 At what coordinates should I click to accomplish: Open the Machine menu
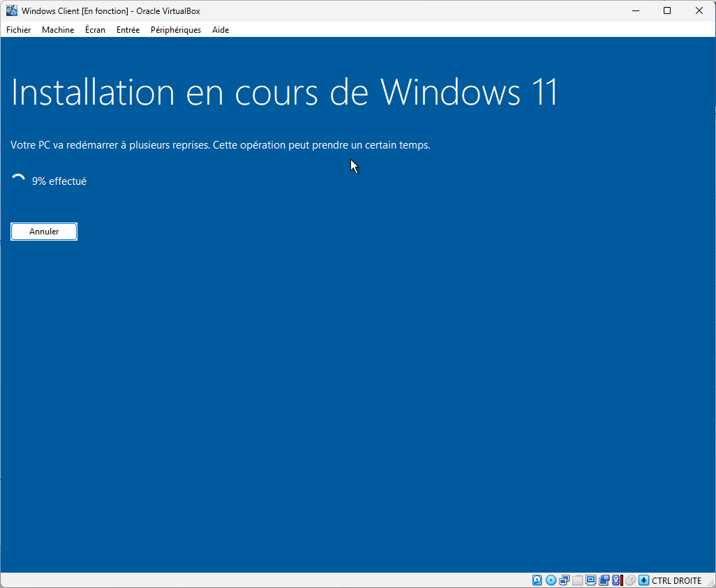click(x=58, y=30)
